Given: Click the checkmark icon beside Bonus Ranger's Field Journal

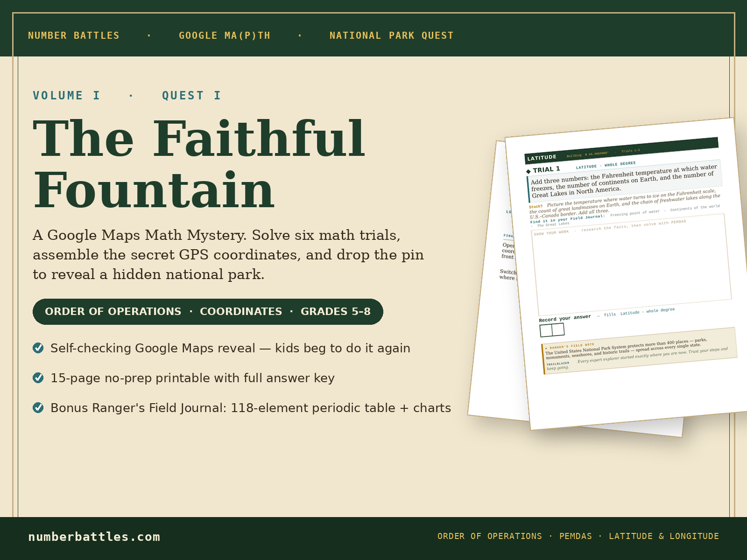Looking at the screenshot, I should tap(38, 407).
